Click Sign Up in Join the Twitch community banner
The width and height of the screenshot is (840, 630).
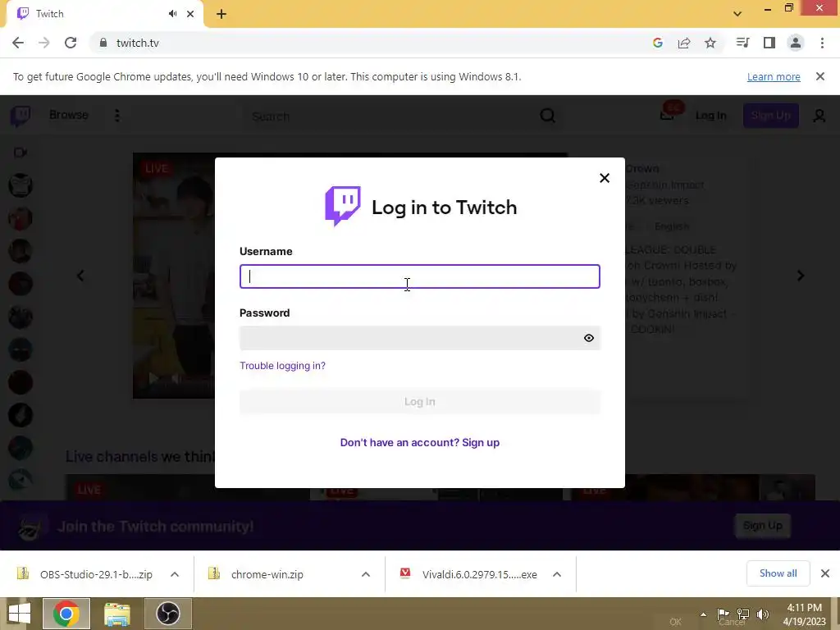tap(763, 526)
